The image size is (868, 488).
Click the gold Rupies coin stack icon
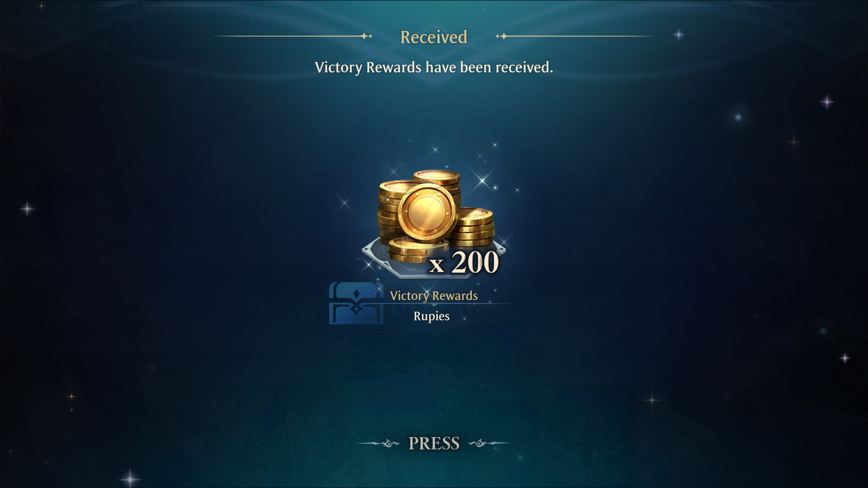click(x=435, y=216)
